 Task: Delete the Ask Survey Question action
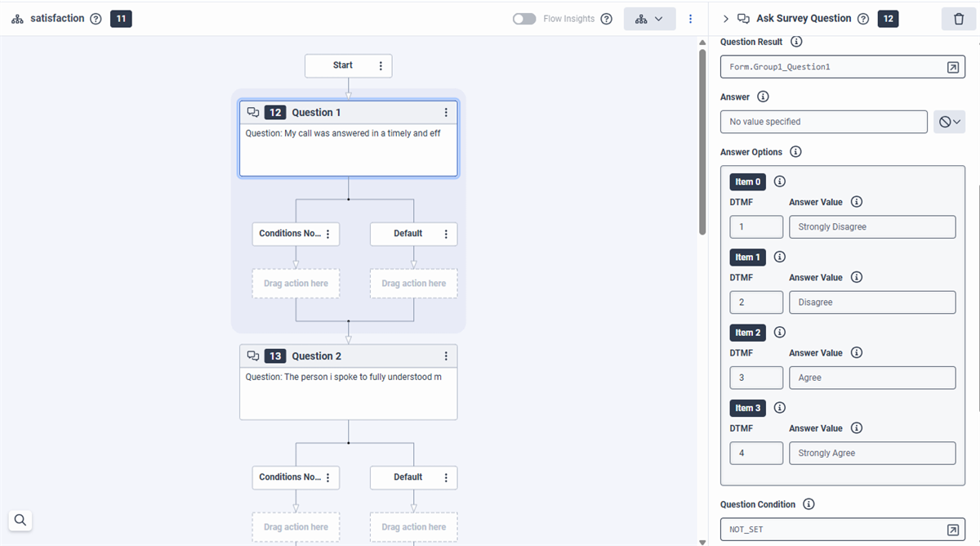pyautogui.click(x=959, y=19)
